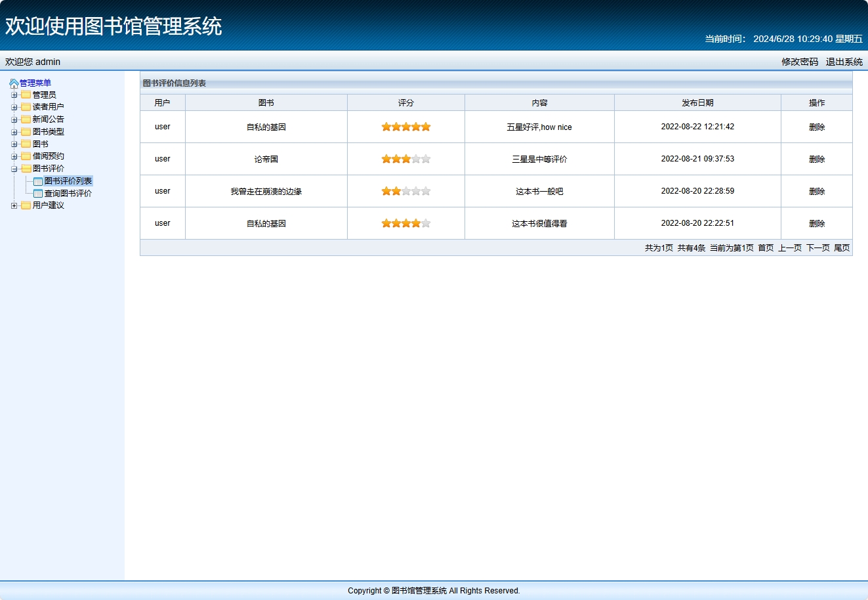The width and height of the screenshot is (868, 600).
Task: Click the 尾页 pagination link
Action: [x=842, y=247]
